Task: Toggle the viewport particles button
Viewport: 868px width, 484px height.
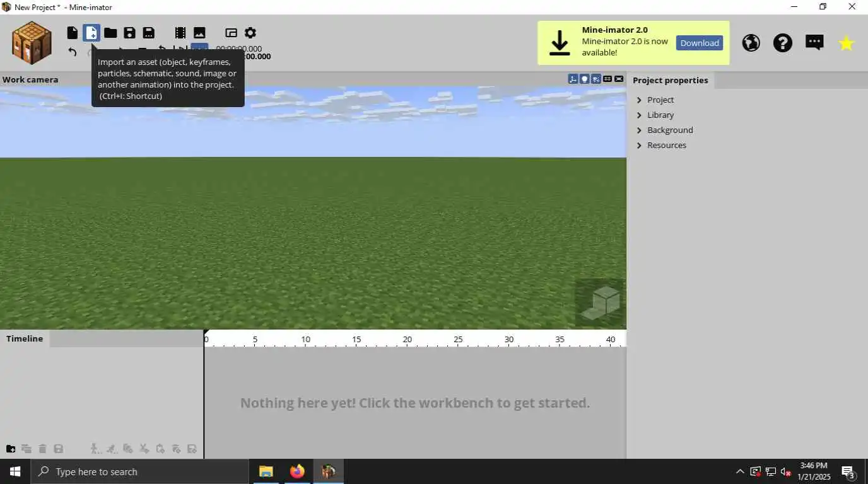Action: 596,79
